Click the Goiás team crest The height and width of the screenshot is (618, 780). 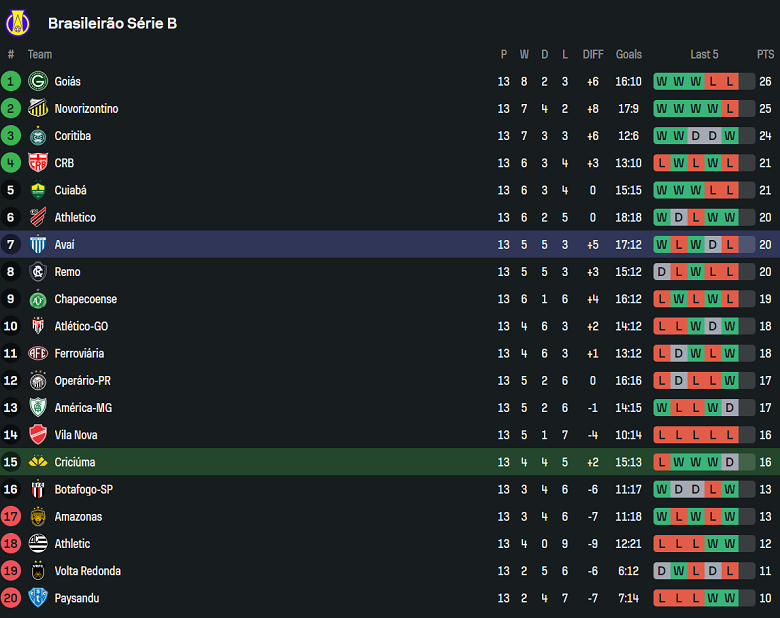38,81
